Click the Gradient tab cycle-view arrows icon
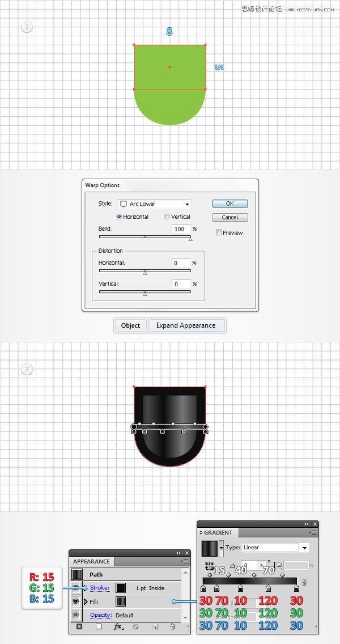340x644 pixels. [201, 533]
